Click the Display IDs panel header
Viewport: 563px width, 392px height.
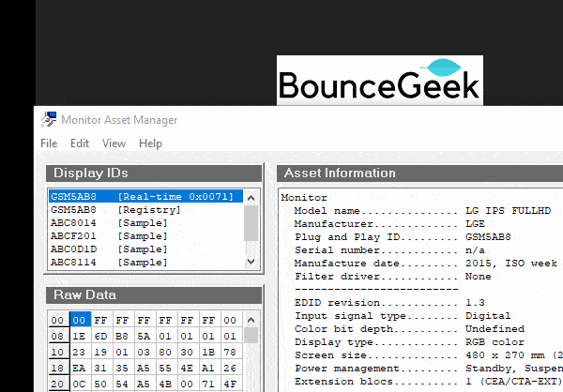point(154,173)
